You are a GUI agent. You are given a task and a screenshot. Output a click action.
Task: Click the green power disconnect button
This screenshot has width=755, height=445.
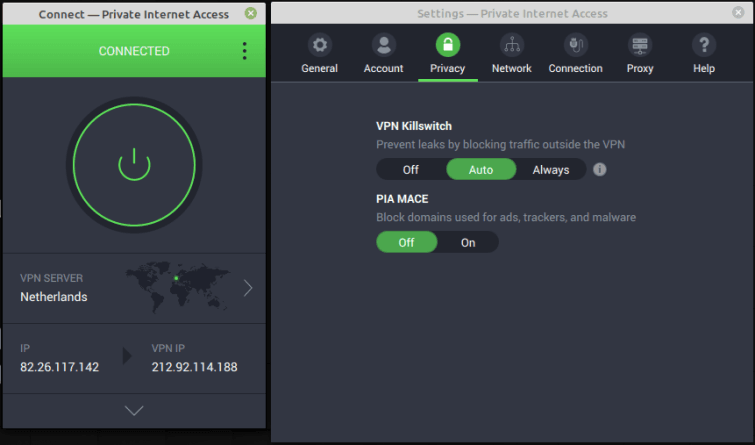coord(134,163)
